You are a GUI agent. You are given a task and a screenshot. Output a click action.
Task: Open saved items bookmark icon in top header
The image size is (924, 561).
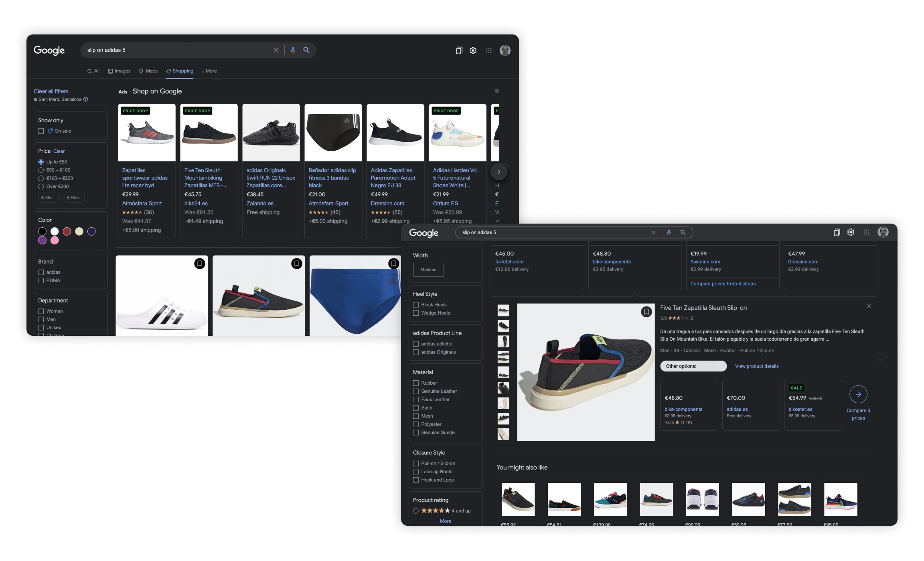click(x=459, y=50)
